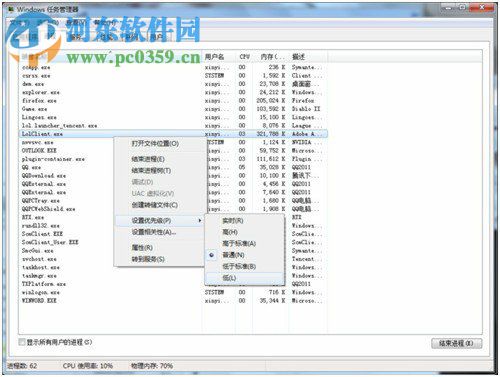Viewport: 500px width, 377px height.
Task: Select the SmcGui.exe process row
Action: pyautogui.click(x=67, y=251)
